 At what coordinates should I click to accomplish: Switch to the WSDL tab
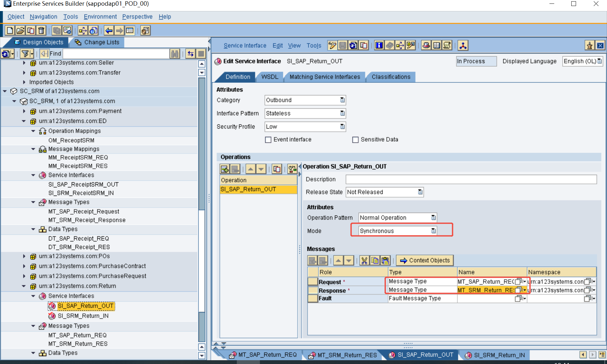point(270,77)
